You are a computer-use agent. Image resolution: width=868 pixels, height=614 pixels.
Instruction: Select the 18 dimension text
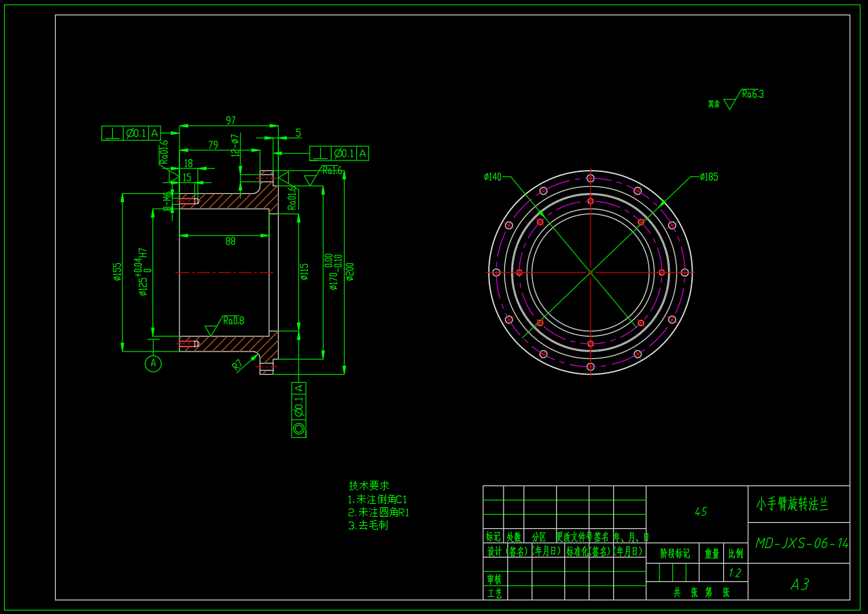[x=188, y=163]
